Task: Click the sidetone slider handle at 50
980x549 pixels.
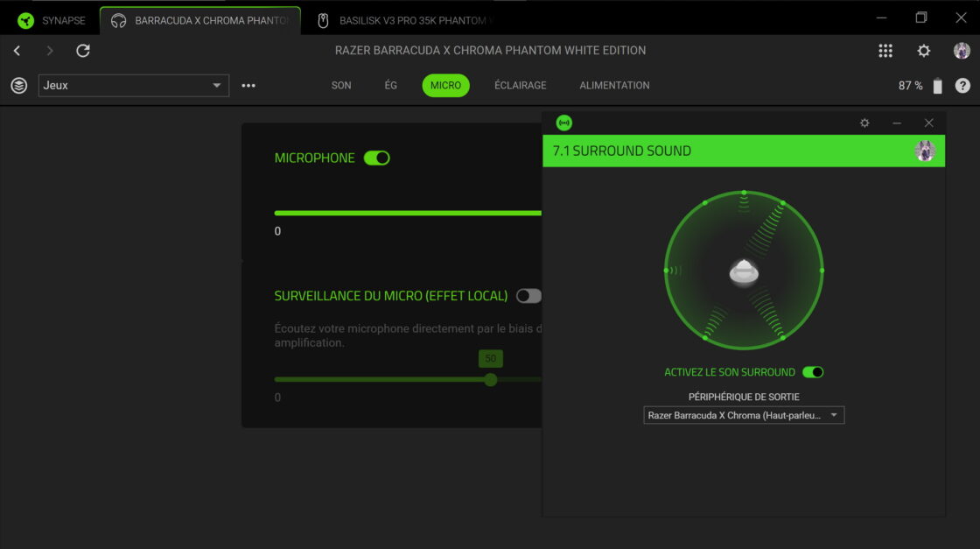Action: (490, 379)
